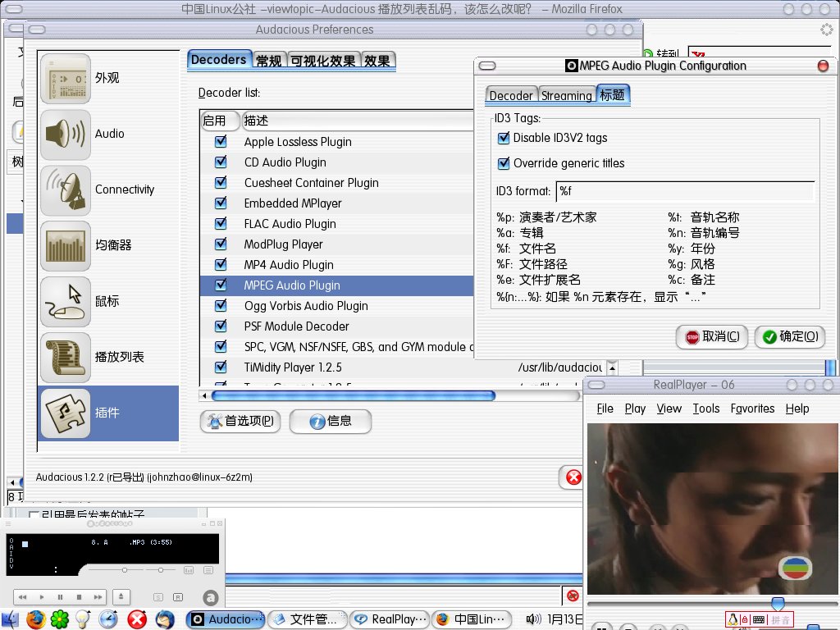Open the Audio preferences category
This screenshot has width=840, height=630.
[108, 134]
